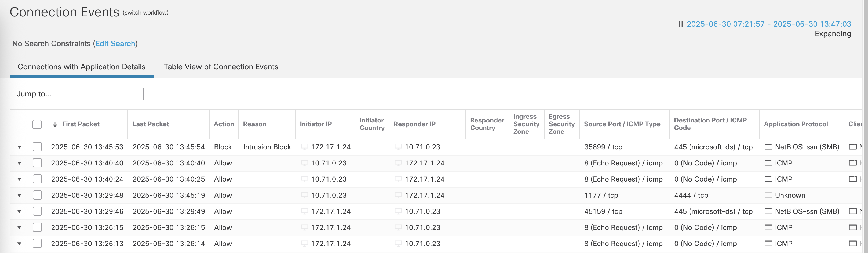Click host icon beside Responder IP in 13:45:53 row

pos(398,147)
